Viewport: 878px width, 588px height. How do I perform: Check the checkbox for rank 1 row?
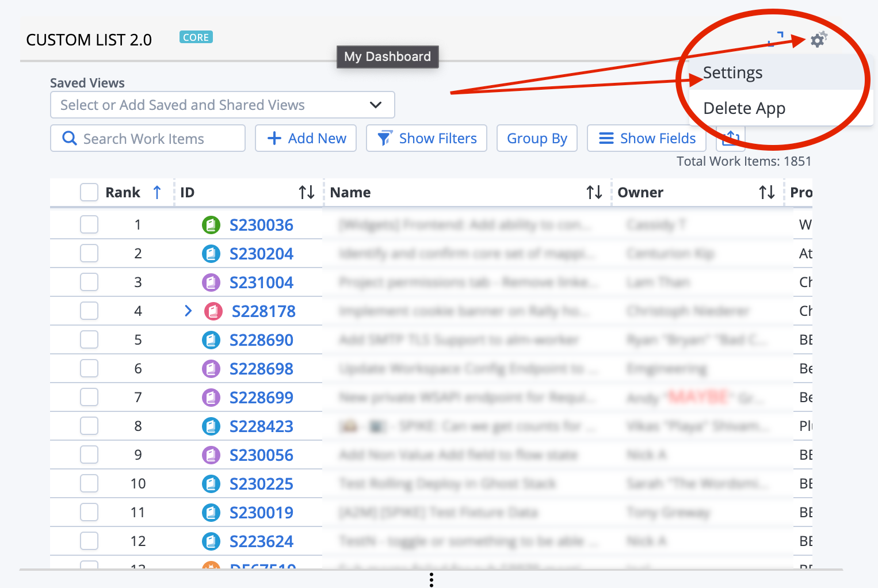click(x=89, y=224)
